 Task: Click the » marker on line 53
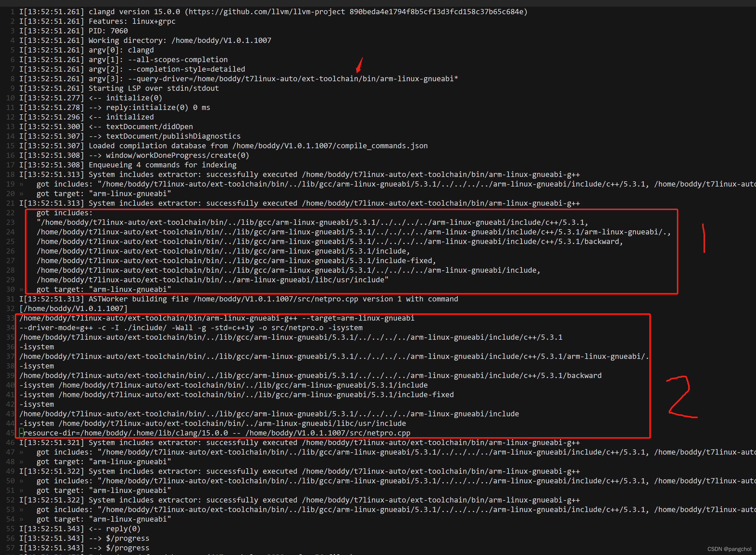tap(21, 510)
